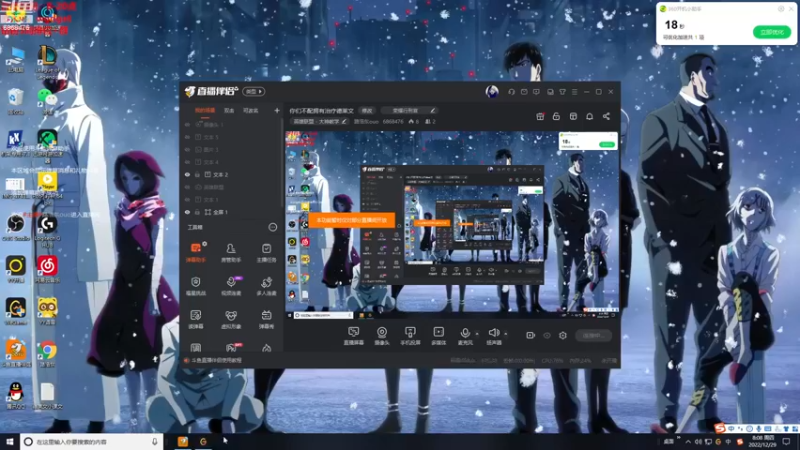800x450 pixels.
Task: Select the 文本 2 layer row
Action: [x=232, y=174]
